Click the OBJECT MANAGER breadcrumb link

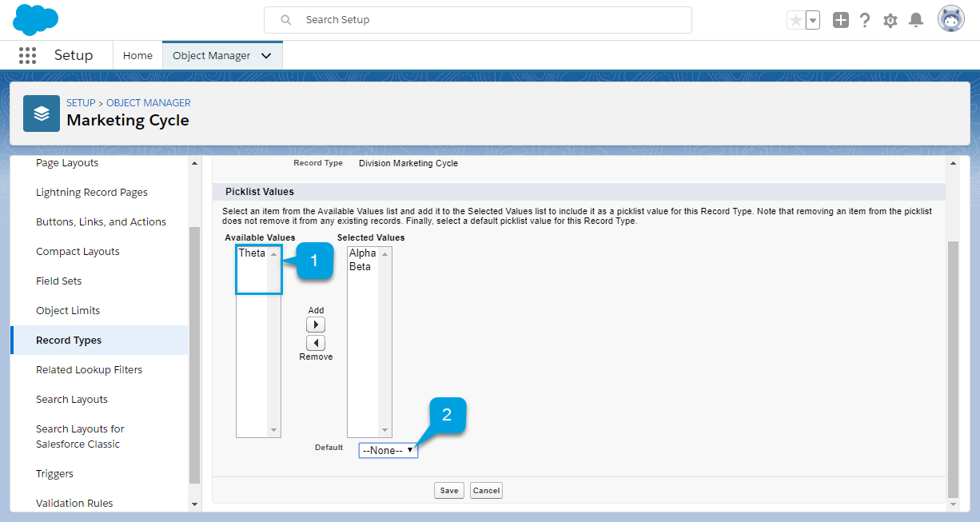point(148,103)
